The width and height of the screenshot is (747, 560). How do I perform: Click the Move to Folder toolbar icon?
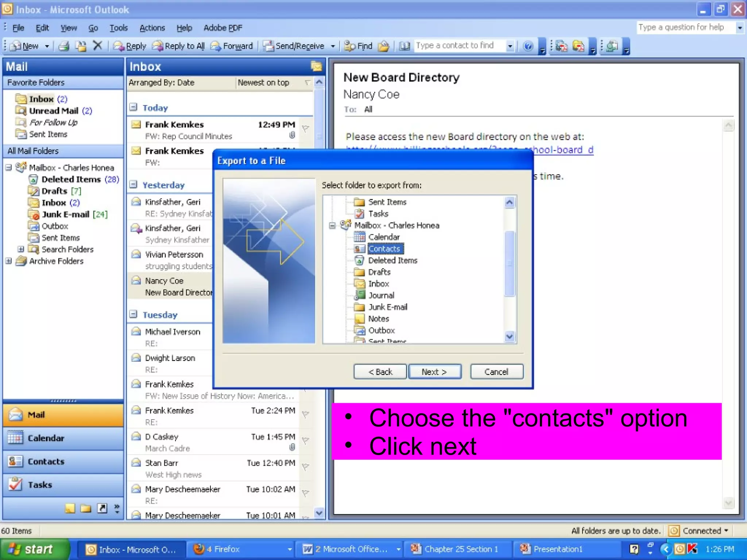coord(81,46)
